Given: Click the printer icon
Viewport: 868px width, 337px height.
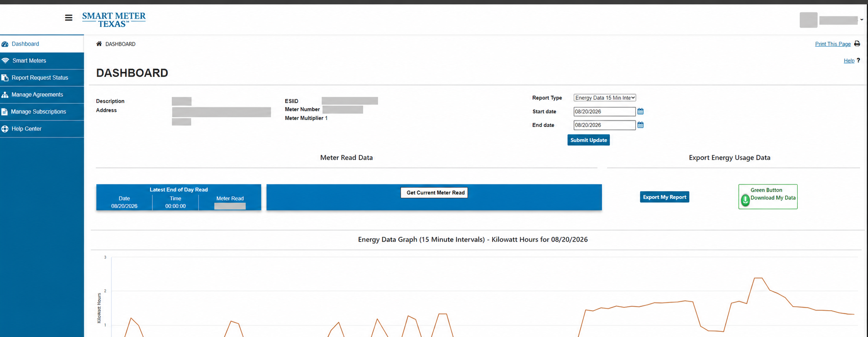Looking at the screenshot, I should 857,44.
